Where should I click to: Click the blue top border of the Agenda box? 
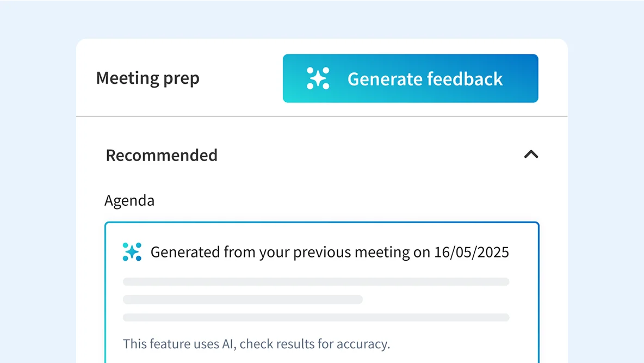321,223
